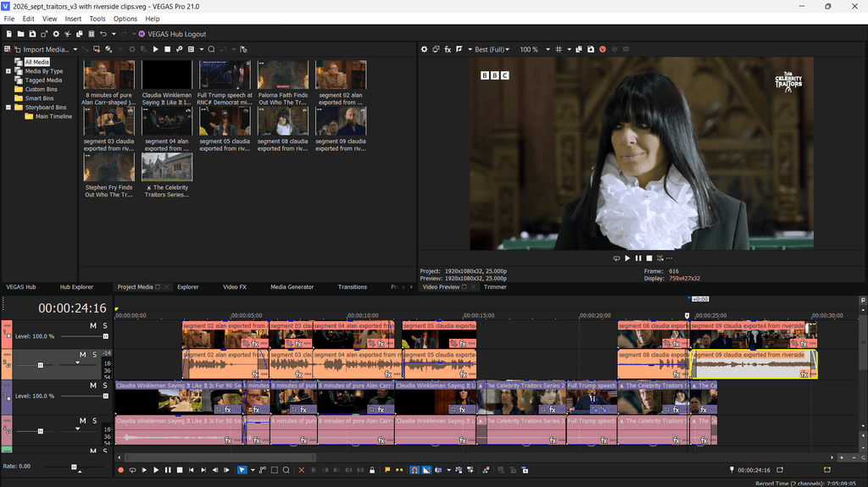Insert a marker with the yellow flag icon
868x487 pixels.
click(387, 470)
